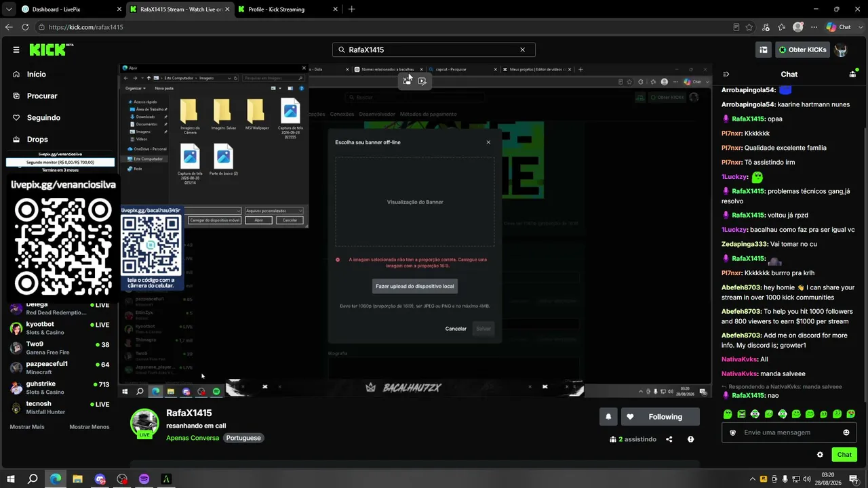Open the Kick user avatar menu
The width and height of the screenshot is (868, 488).
841,49
